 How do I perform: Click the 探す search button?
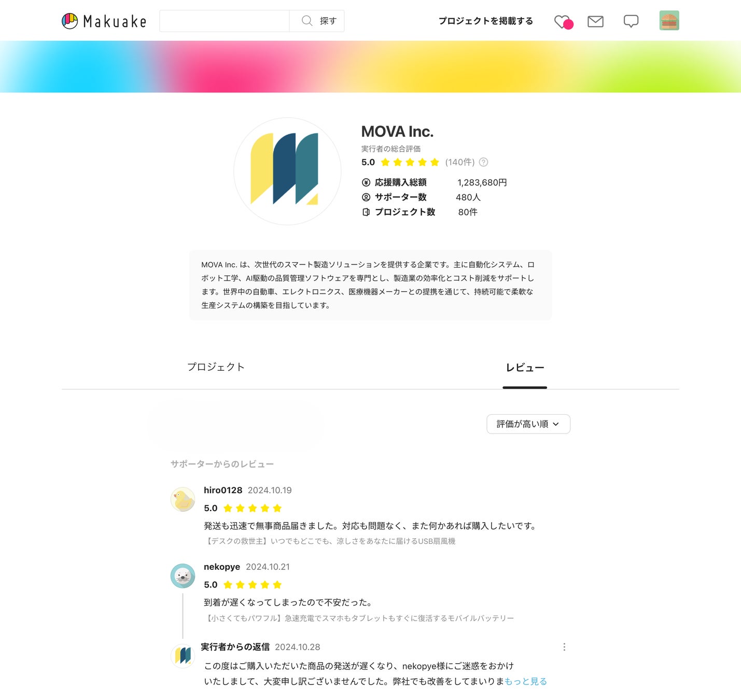point(317,21)
